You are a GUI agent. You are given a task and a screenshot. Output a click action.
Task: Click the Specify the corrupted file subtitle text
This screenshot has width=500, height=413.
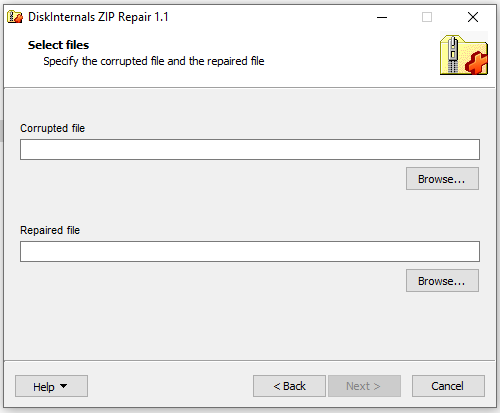pyautogui.click(x=154, y=61)
